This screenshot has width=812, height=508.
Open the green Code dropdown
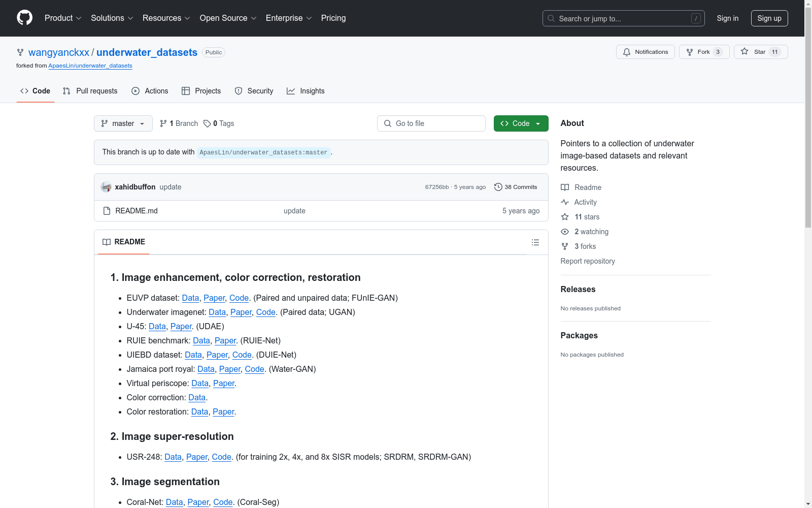pos(521,123)
